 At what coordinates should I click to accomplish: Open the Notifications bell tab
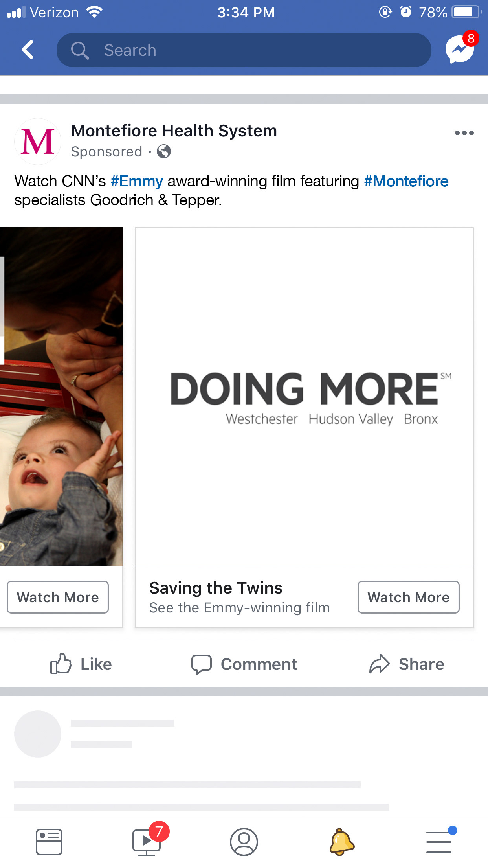(342, 842)
